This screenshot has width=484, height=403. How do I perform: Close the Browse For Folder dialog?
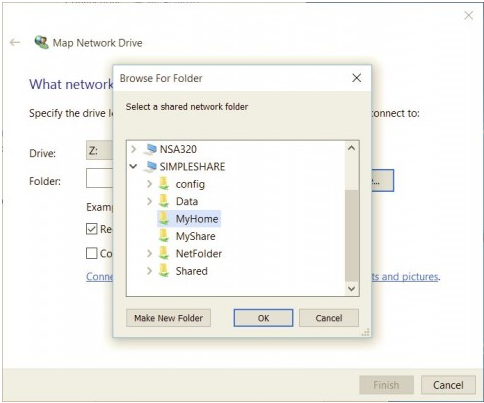pos(357,78)
